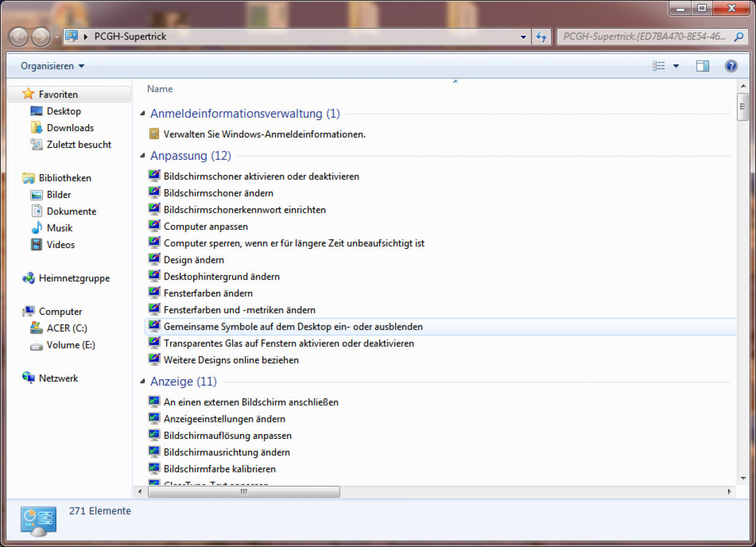Collapse the Anzeige group
The height and width of the screenshot is (547, 756).
click(142, 382)
